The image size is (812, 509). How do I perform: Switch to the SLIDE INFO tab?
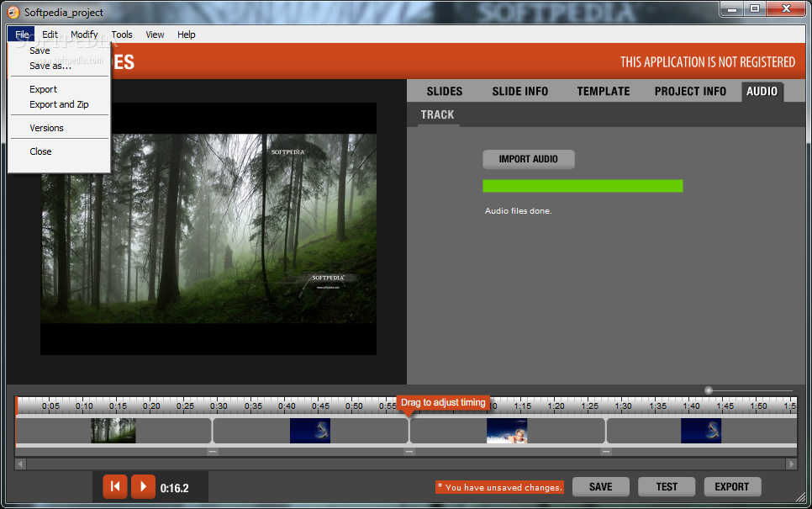click(x=520, y=91)
